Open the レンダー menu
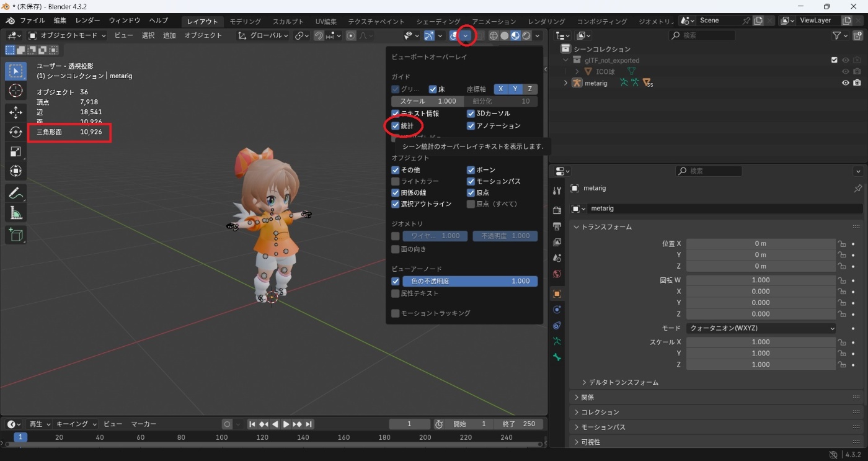 [x=88, y=21]
